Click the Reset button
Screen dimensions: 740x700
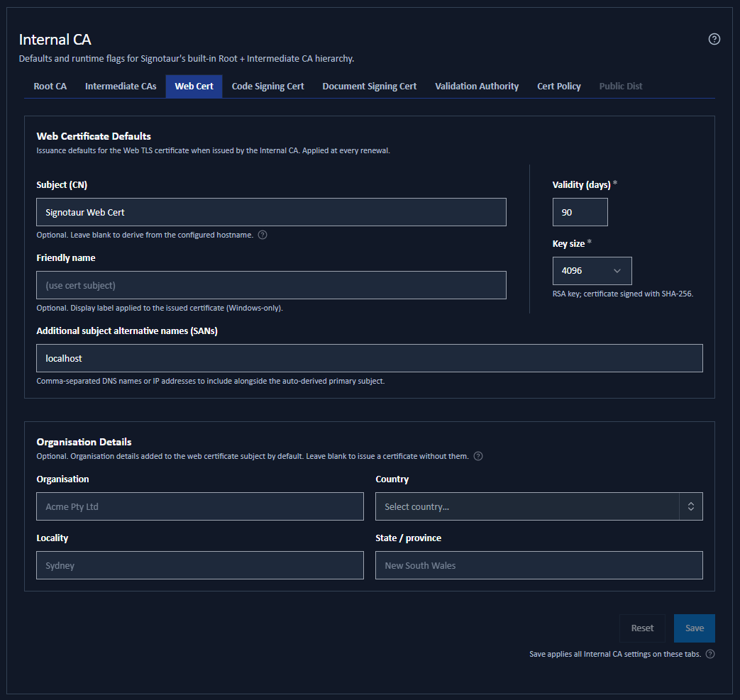pos(642,628)
